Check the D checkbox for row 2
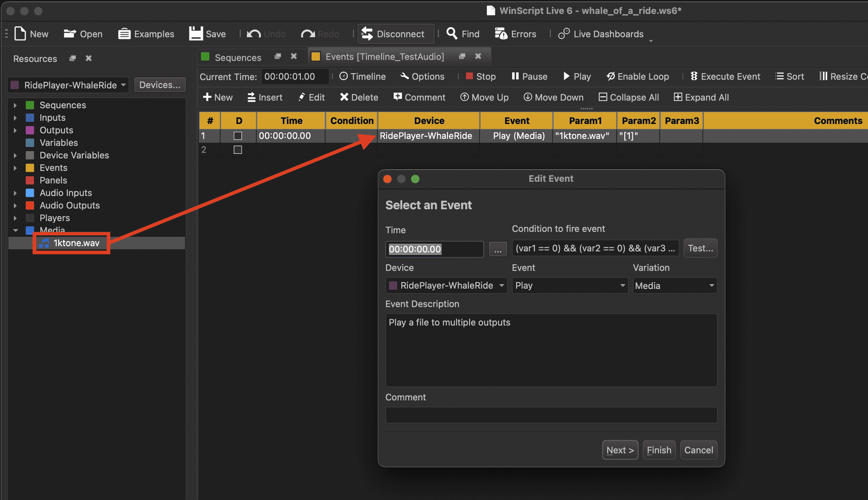This screenshot has width=868, height=500. point(238,150)
